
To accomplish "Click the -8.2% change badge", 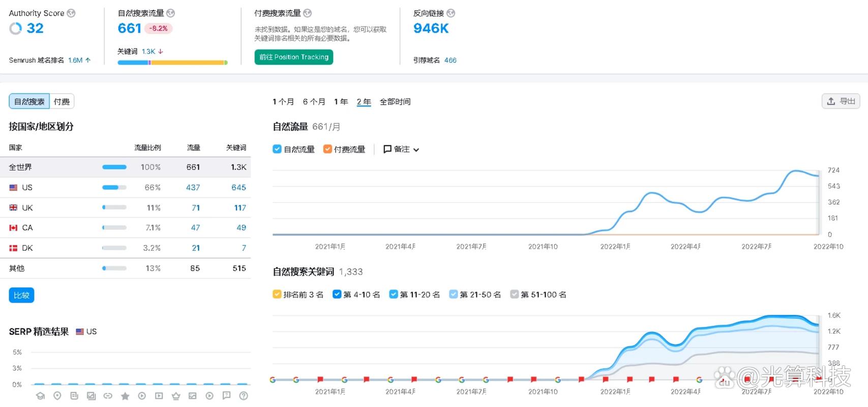I will (x=159, y=28).
